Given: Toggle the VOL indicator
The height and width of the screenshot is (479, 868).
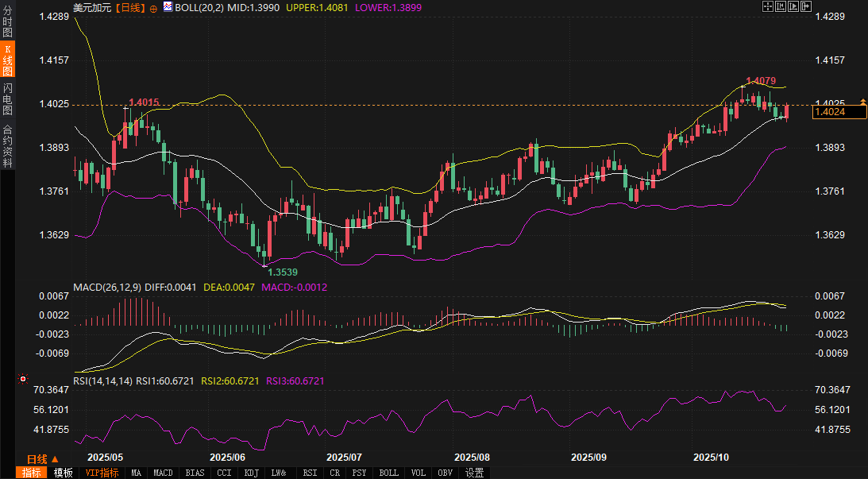Looking at the screenshot, I should [x=419, y=473].
